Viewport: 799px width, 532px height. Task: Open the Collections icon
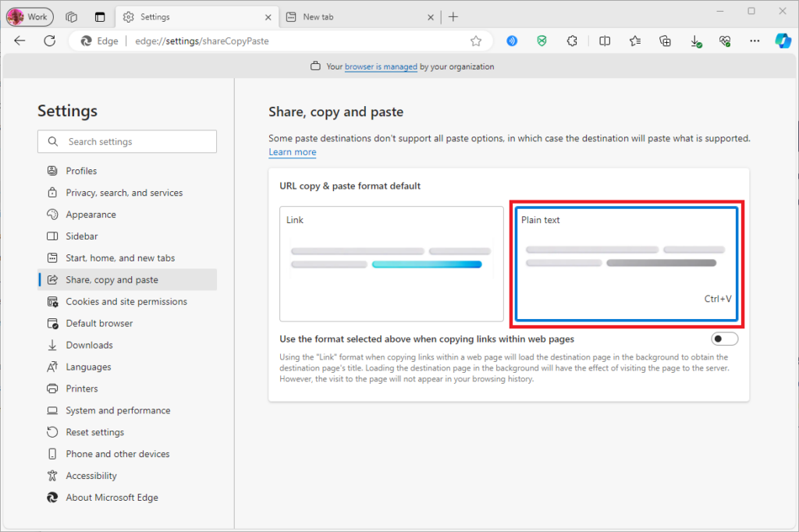point(665,41)
